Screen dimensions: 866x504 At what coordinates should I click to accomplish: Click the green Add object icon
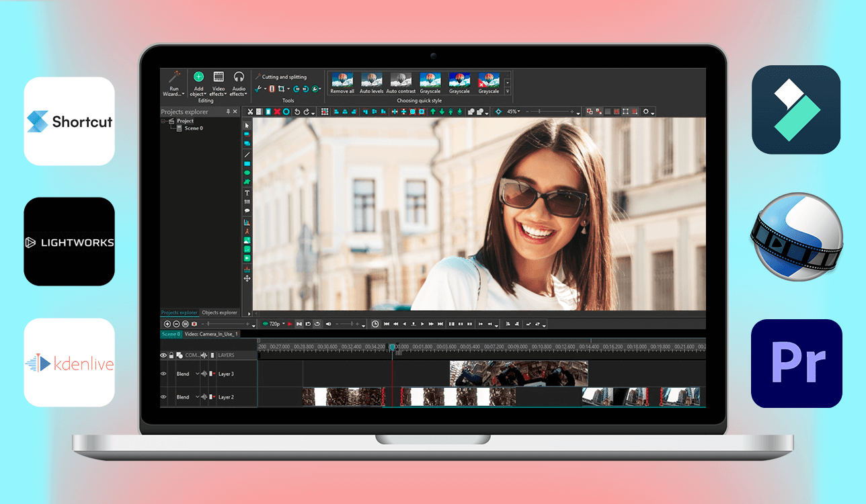[198, 77]
